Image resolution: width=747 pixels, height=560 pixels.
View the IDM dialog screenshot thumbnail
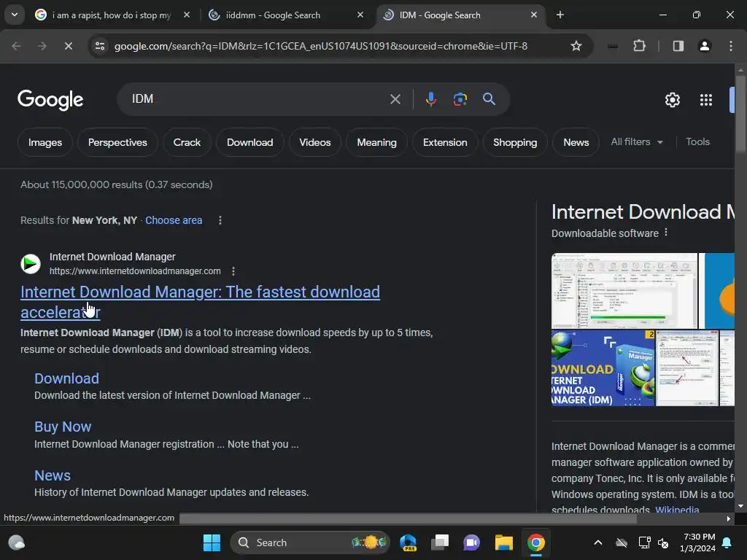click(x=687, y=368)
